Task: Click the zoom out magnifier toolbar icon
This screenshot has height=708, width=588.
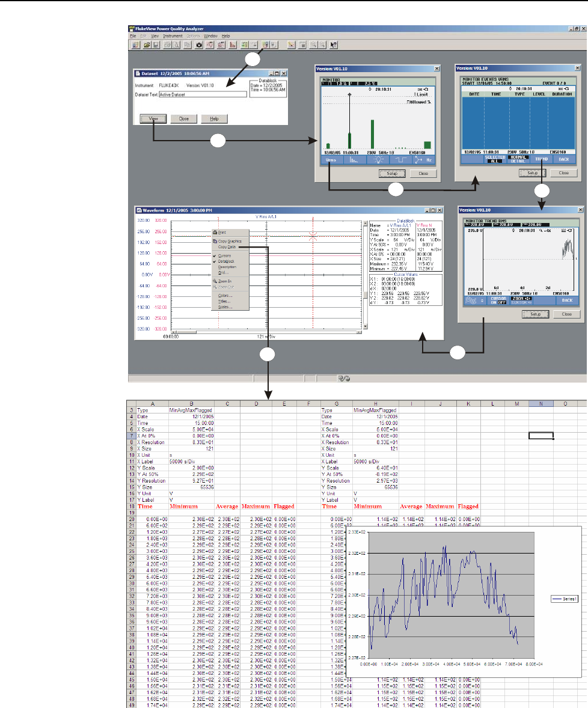Action: (322, 44)
